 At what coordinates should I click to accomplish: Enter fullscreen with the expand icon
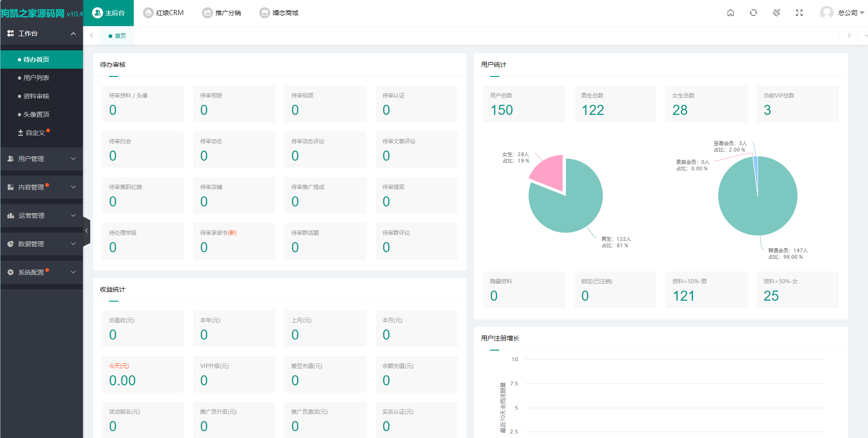799,13
